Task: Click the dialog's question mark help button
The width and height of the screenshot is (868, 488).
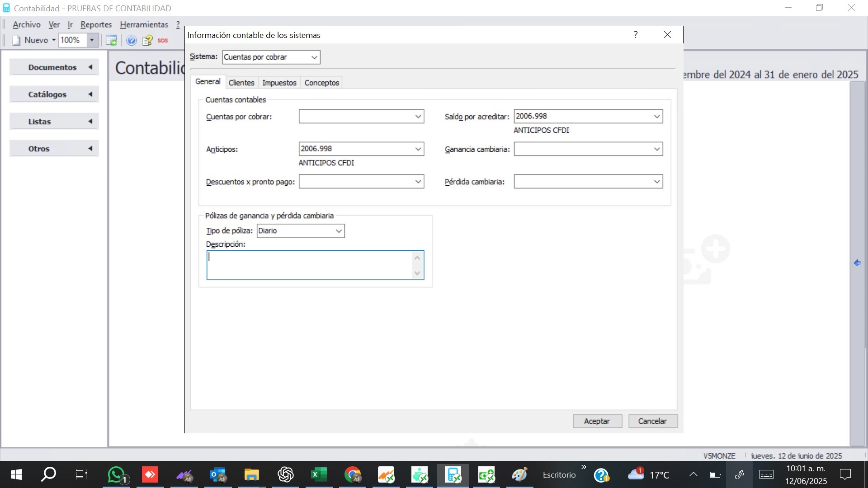Action: tap(636, 35)
